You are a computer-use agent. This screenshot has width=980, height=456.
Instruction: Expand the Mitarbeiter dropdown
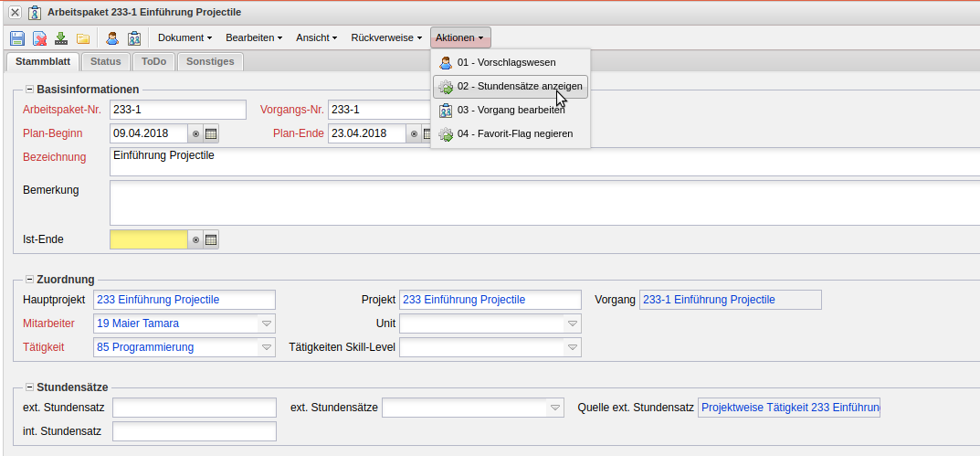click(267, 323)
